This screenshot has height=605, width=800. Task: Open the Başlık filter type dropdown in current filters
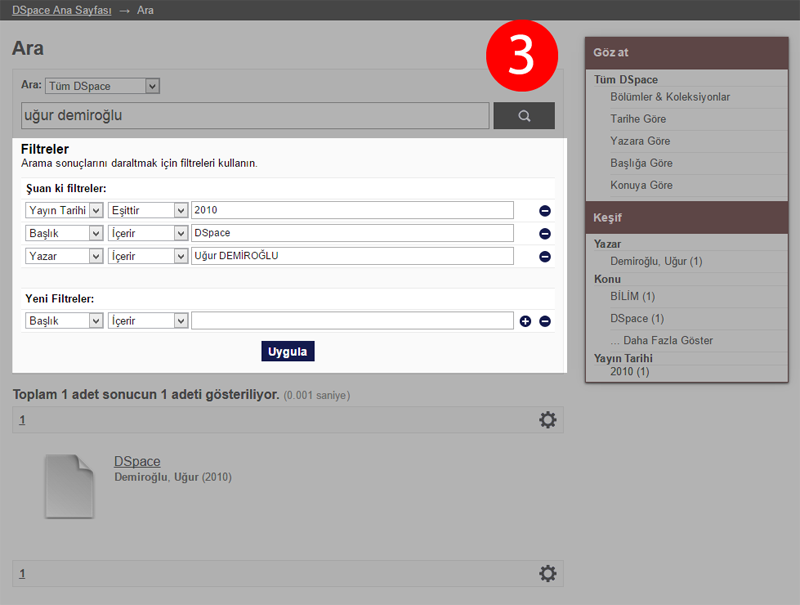click(x=64, y=233)
